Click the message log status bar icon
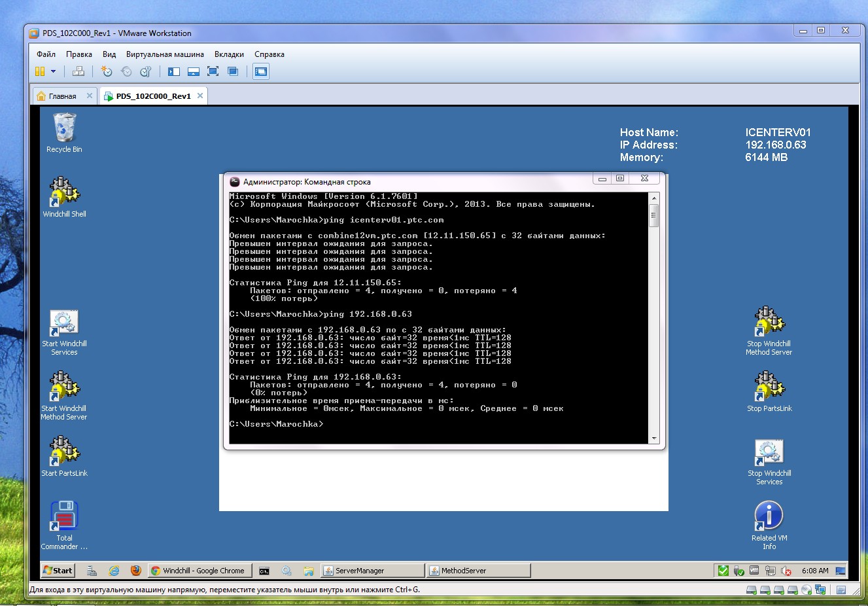868x606 pixels. click(x=842, y=590)
